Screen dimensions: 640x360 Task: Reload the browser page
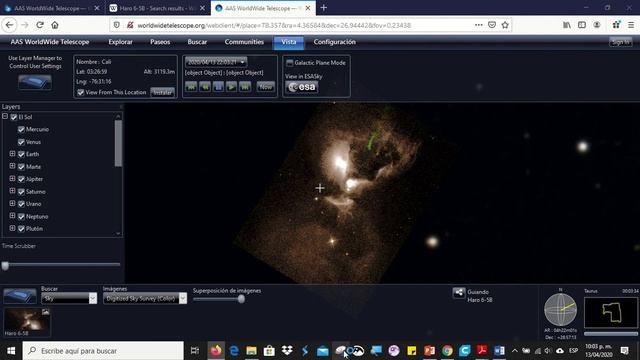click(x=40, y=25)
